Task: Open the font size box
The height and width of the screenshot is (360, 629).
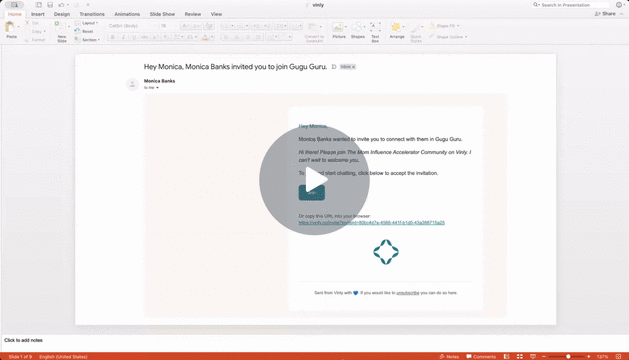Action: [x=168, y=26]
